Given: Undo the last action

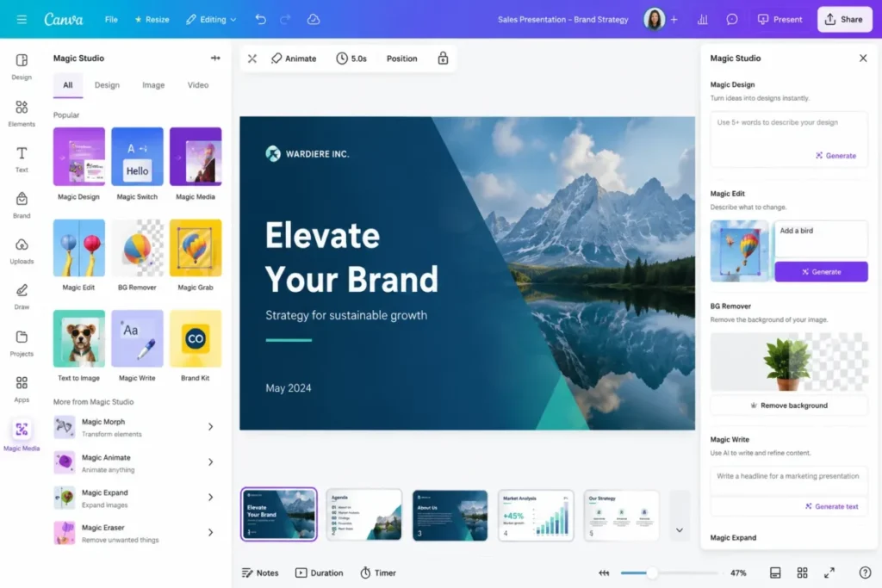Looking at the screenshot, I should (260, 20).
